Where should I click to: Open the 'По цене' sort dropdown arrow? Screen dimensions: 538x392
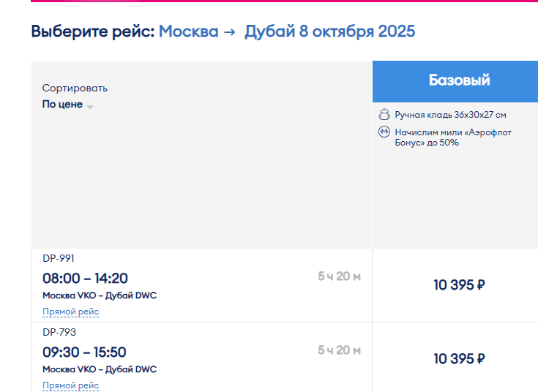[90, 107]
